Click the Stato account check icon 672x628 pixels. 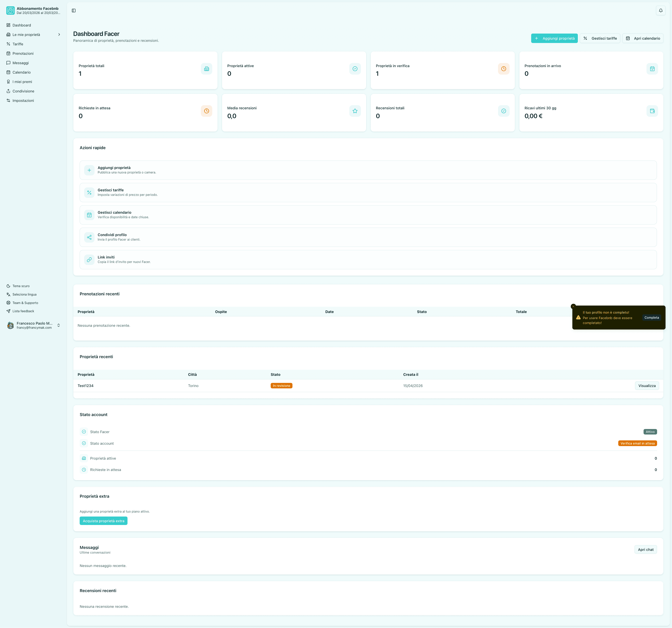[x=84, y=443]
